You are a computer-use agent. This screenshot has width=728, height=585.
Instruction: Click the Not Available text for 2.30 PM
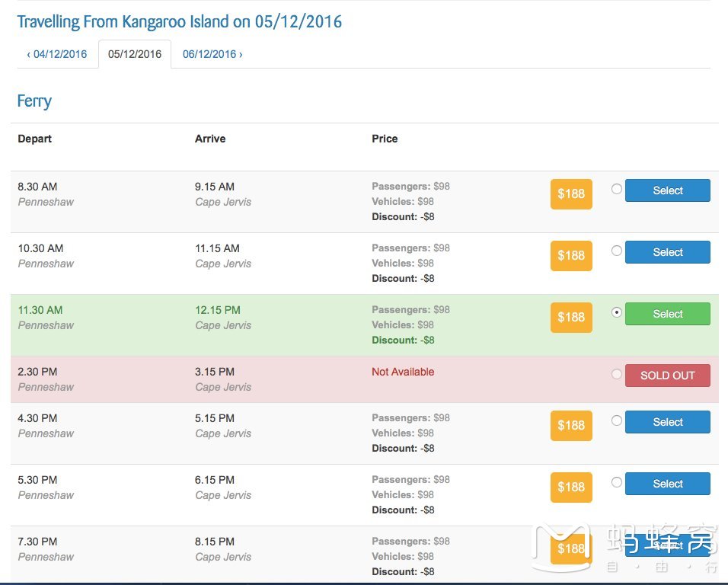403,372
